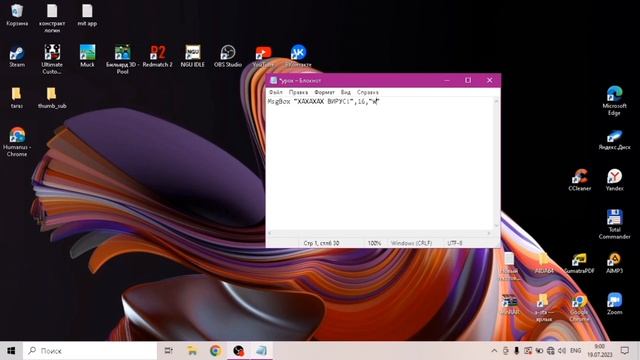
Task: Launch Steam from the desktop shortcut
Action: (x=17, y=56)
